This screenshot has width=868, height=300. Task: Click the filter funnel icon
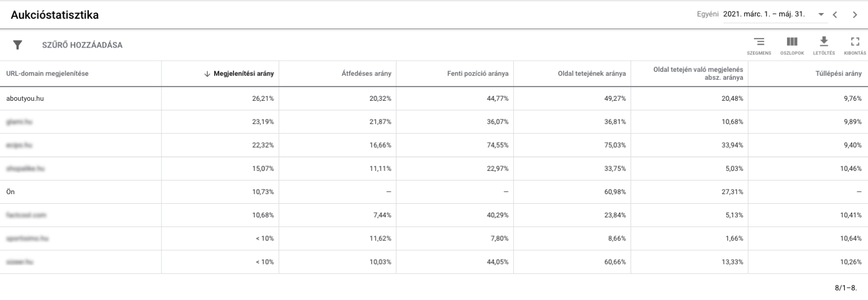[x=18, y=45]
